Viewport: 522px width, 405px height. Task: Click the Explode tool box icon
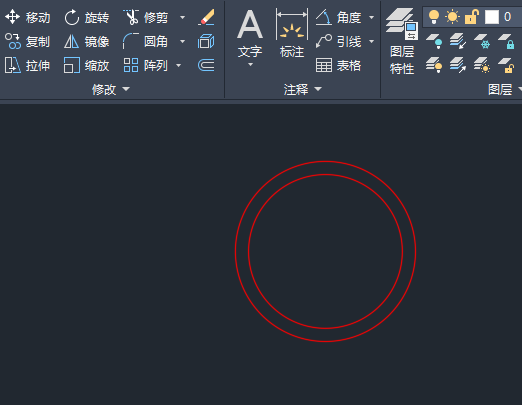click(x=206, y=42)
